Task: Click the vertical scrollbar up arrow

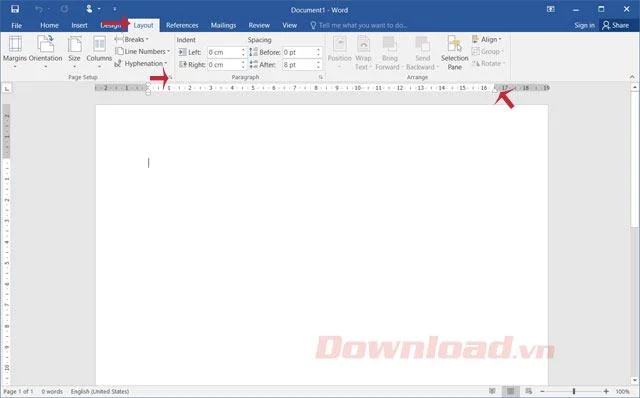Action: pos(635,87)
